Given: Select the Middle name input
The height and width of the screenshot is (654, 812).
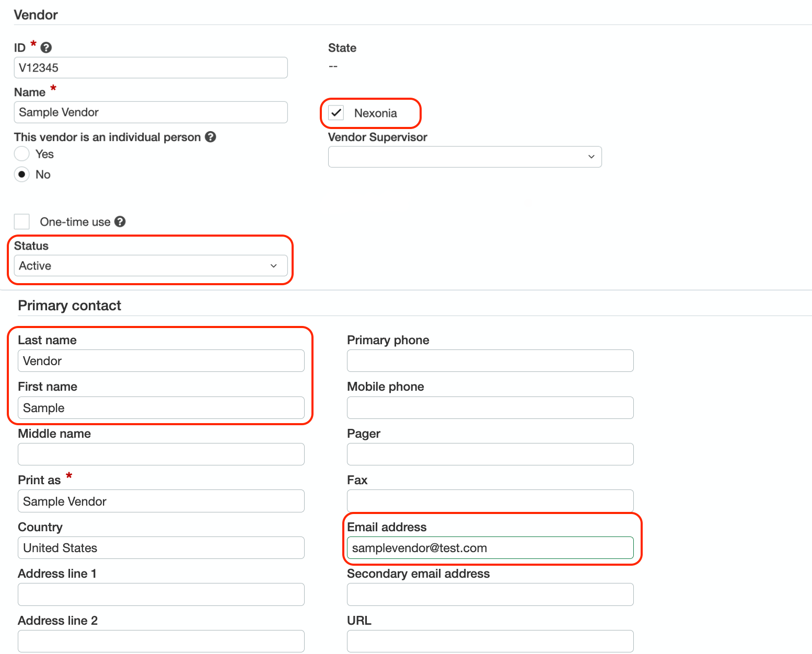Looking at the screenshot, I should tap(161, 454).
